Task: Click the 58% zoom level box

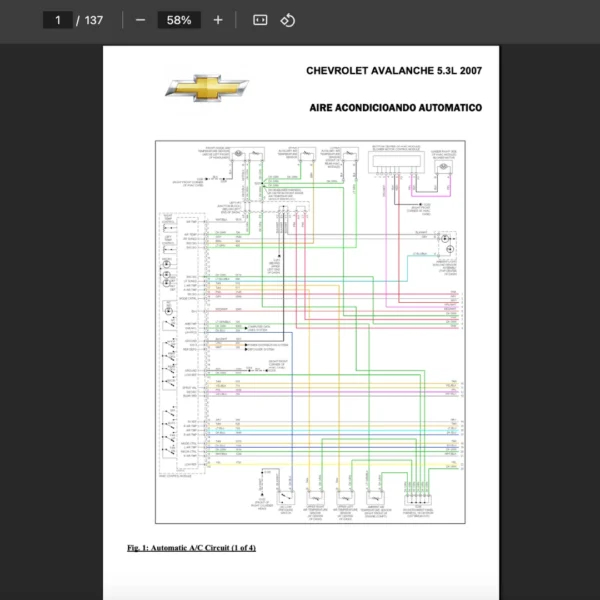Action: click(179, 20)
